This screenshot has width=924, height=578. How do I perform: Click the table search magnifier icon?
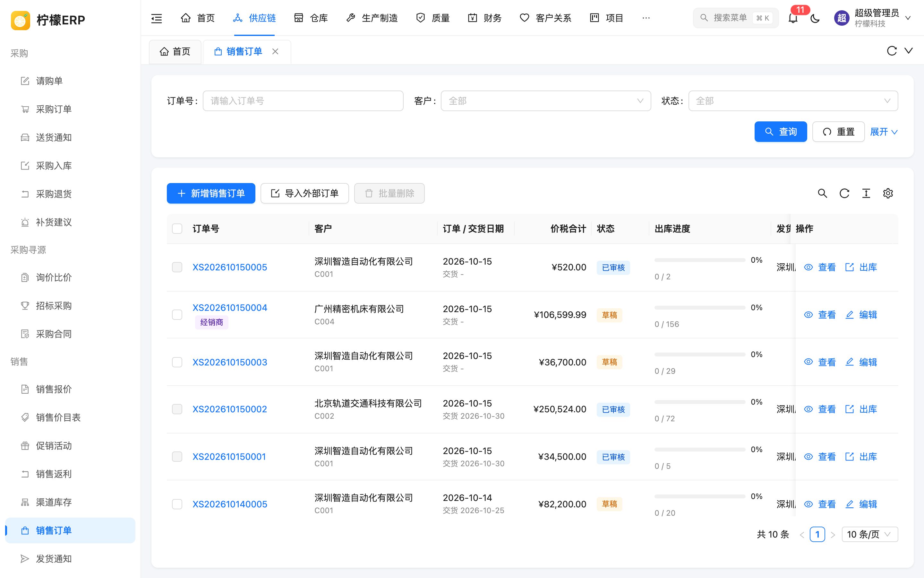click(822, 193)
